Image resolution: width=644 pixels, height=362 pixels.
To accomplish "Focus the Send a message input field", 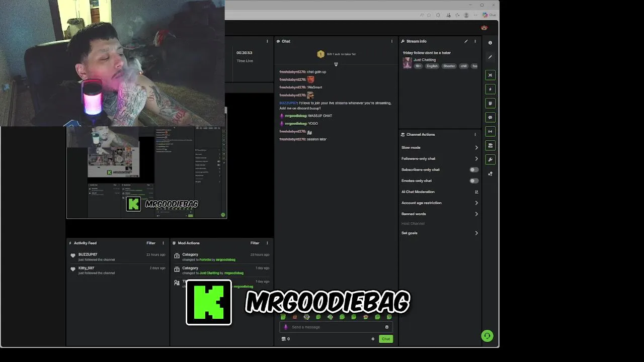I will click(336, 327).
